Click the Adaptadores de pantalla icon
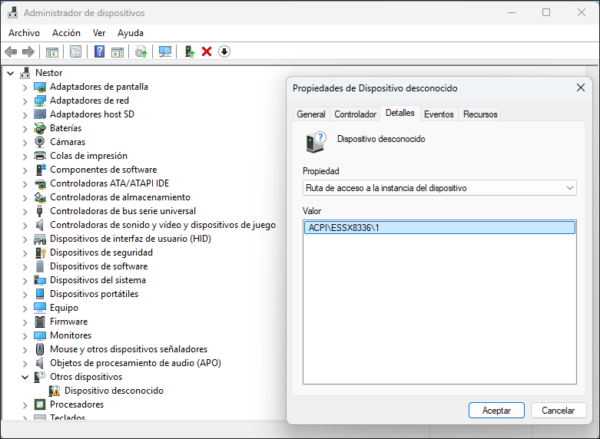 pyautogui.click(x=40, y=87)
